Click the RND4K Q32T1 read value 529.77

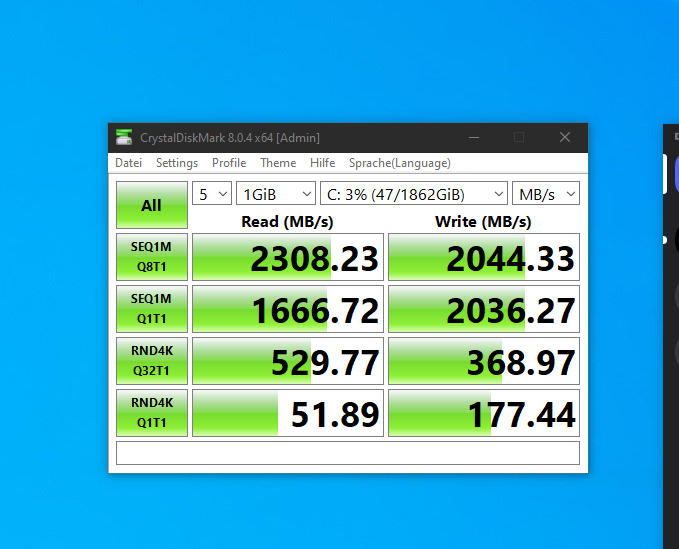[x=288, y=361]
